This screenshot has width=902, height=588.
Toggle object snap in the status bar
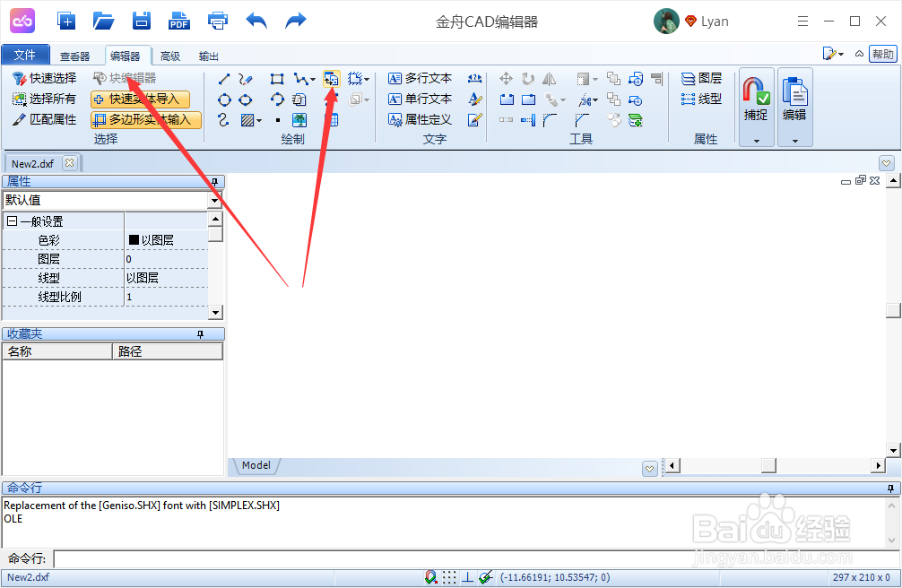click(x=431, y=577)
